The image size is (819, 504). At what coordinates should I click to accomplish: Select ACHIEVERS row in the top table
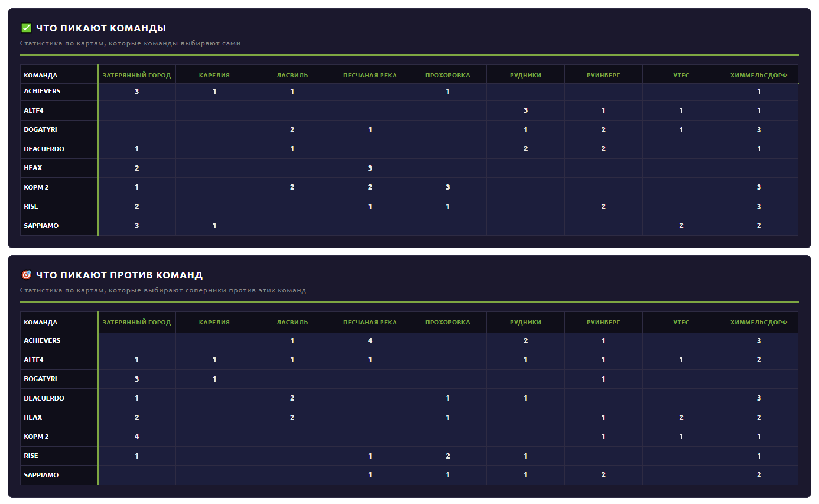[409, 92]
